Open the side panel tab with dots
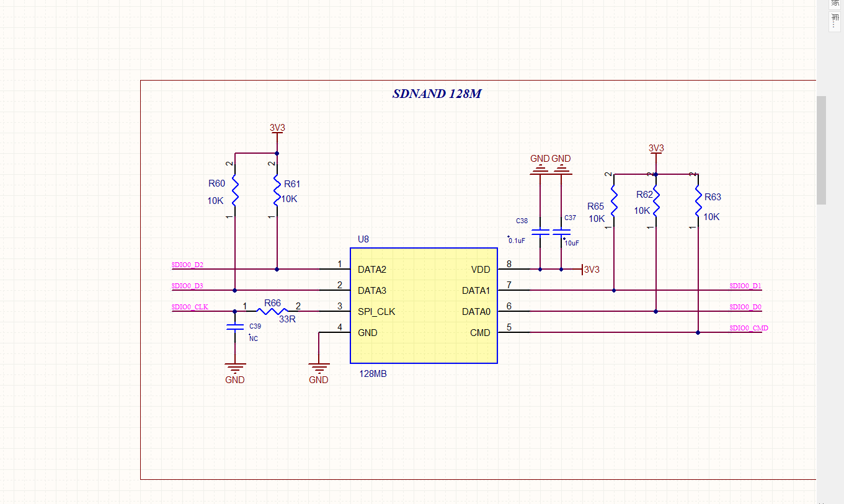 tap(834, 22)
